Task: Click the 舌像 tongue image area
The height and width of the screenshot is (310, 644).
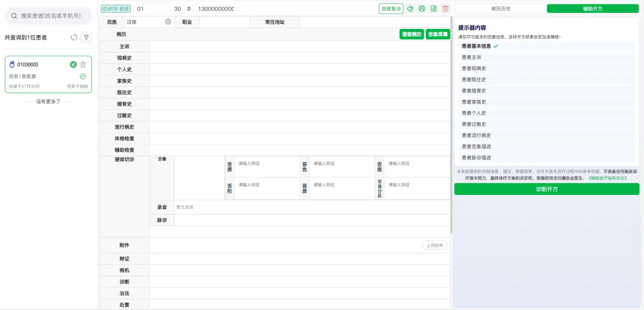Action: click(199, 178)
